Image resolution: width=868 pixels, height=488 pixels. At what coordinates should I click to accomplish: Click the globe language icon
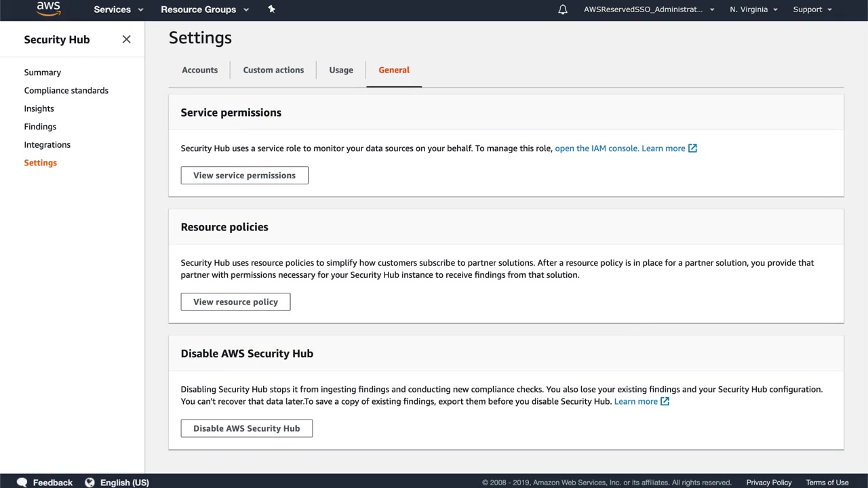point(90,482)
